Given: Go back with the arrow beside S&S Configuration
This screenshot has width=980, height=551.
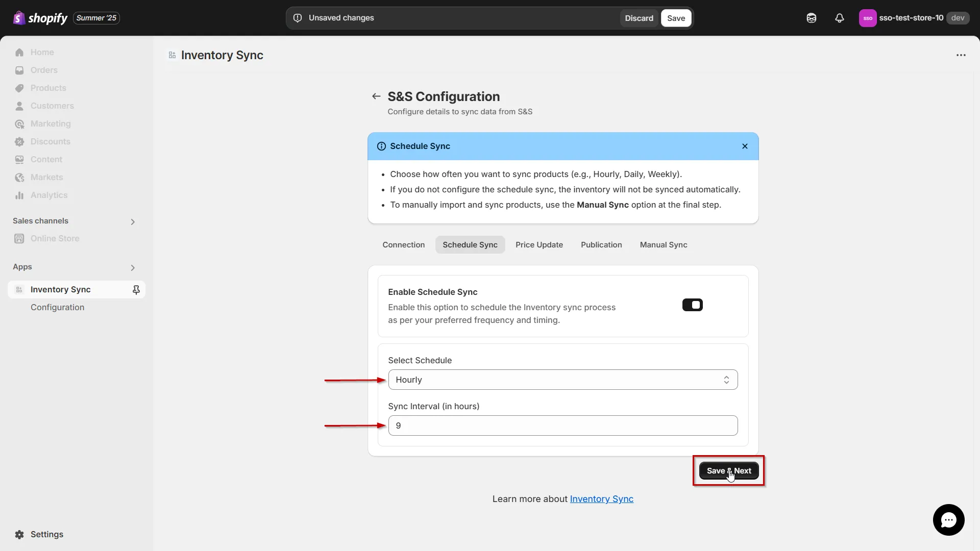Looking at the screenshot, I should click(x=376, y=96).
